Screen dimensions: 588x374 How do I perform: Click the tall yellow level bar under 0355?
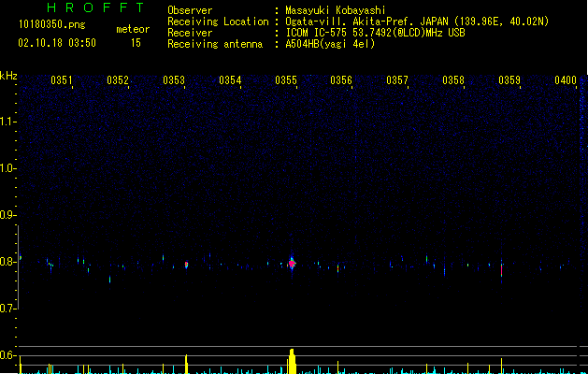pos(292,361)
